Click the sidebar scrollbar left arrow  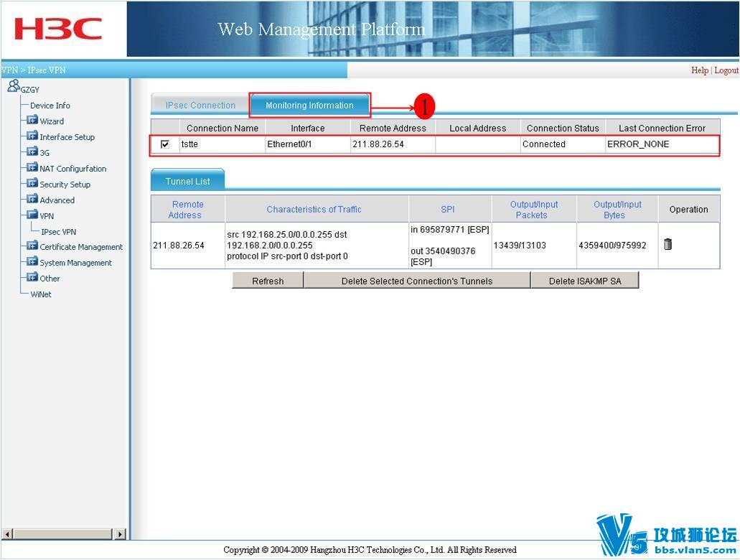click(x=7, y=534)
